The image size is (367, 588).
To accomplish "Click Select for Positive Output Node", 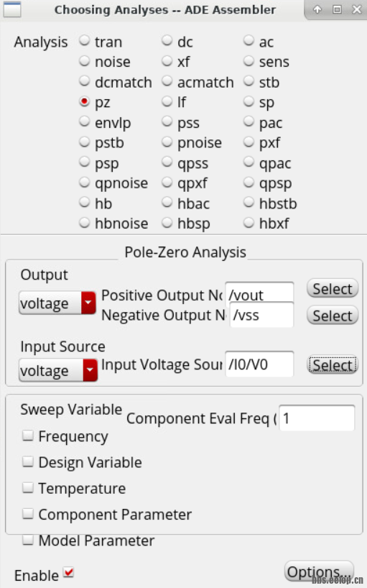I will (333, 289).
